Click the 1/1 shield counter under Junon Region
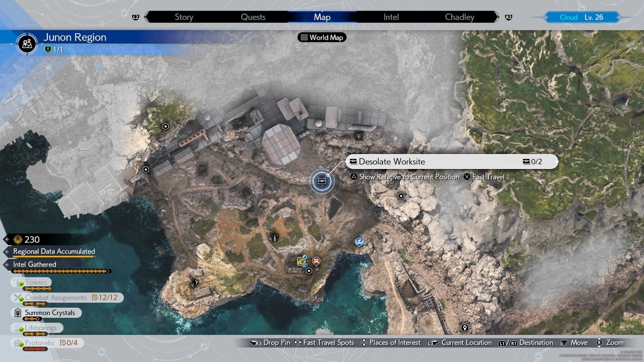 coord(54,49)
